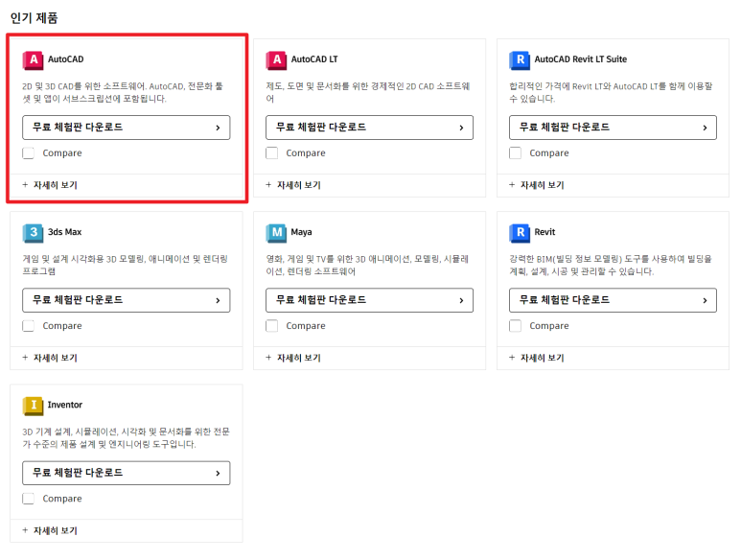Expand 자세히 보기 for AutoCAD Revit LT Suite
Screen dimensions: 741x560
[x=537, y=185]
